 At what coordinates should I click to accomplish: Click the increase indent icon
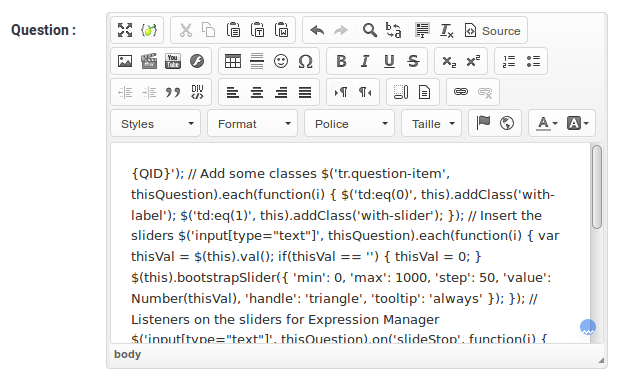(x=149, y=92)
